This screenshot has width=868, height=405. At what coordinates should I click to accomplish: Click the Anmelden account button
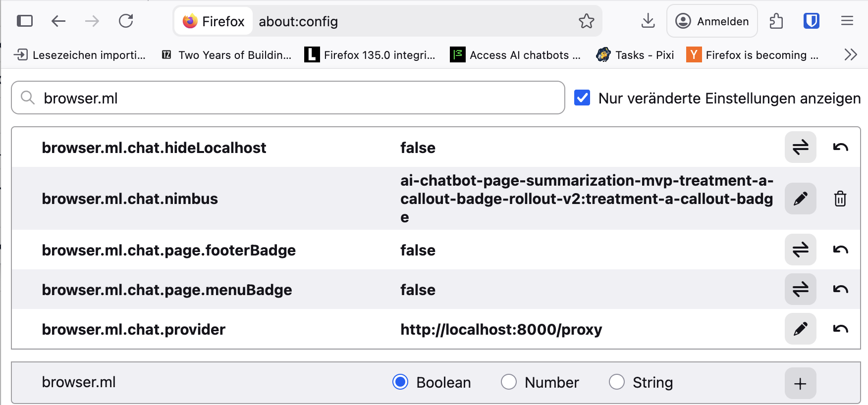(x=712, y=21)
